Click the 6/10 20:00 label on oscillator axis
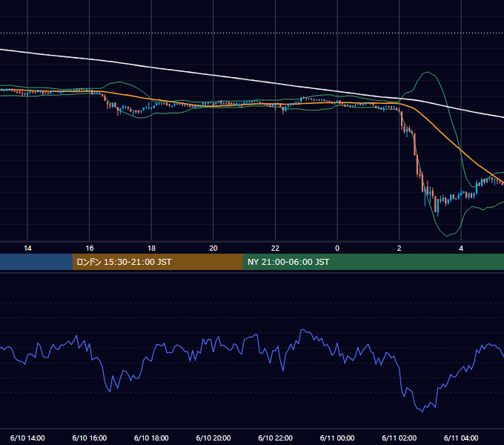Screen dimensions: 504x445 213,438
